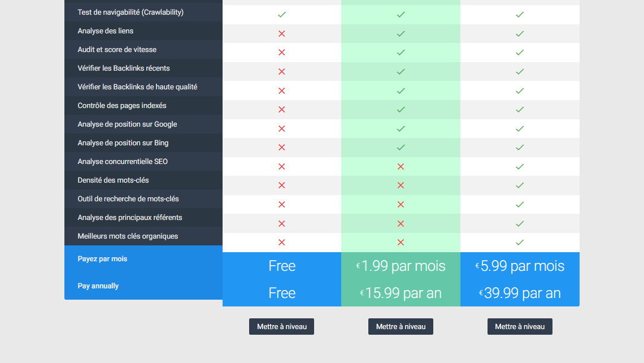This screenshot has width=644, height=363.
Task: Click the check for Analyse de position sur Bing in €1.99 column
Action: tap(401, 148)
